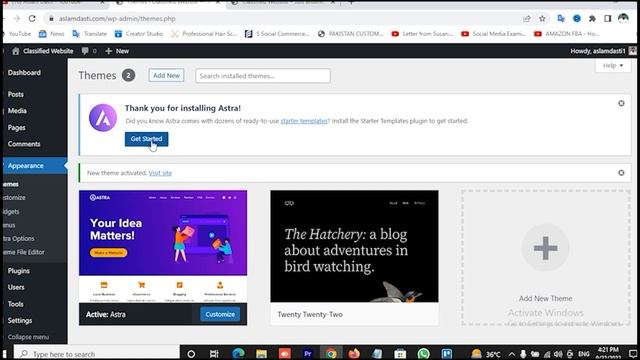Open the comments bubble in admin bar
640x360 pixels.
tap(89, 51)
